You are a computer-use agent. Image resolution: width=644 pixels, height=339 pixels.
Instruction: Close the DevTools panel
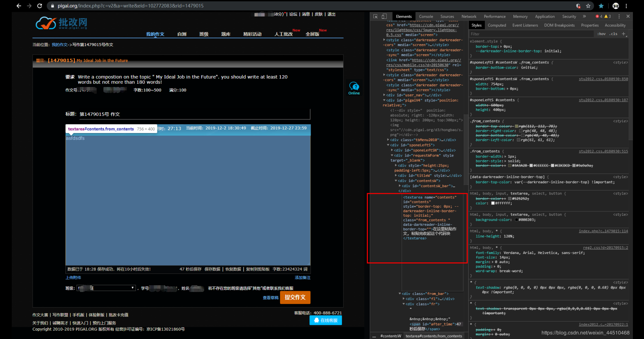[628, 16]
